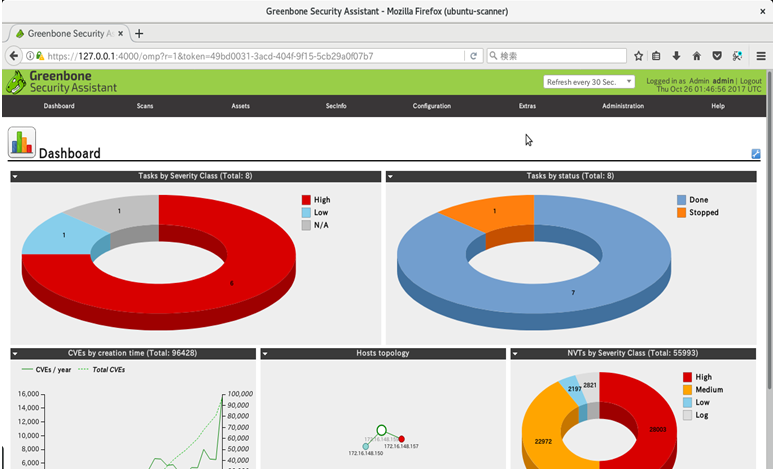Click the Logout link

coord(751,81)
